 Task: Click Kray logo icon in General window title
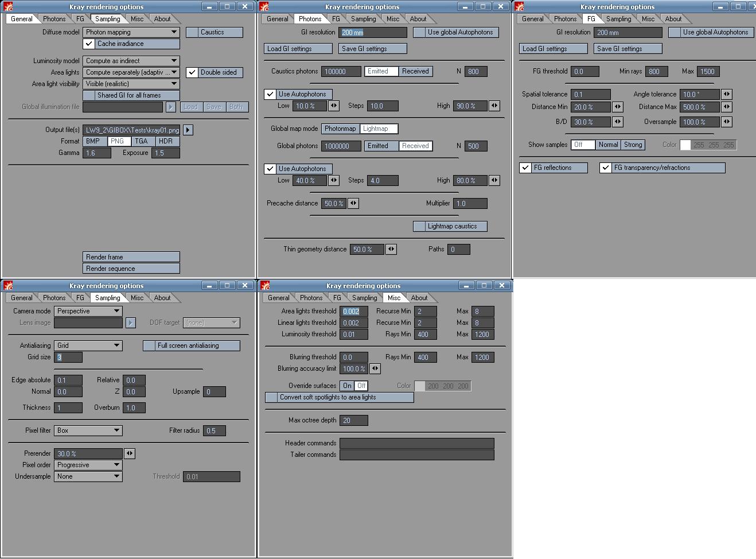(8, 6)
